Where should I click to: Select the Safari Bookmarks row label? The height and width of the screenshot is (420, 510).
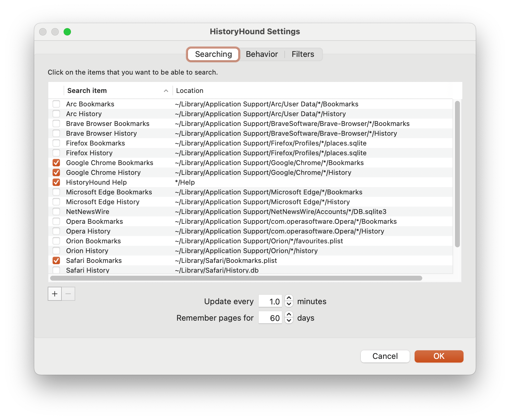click(94, 260)
